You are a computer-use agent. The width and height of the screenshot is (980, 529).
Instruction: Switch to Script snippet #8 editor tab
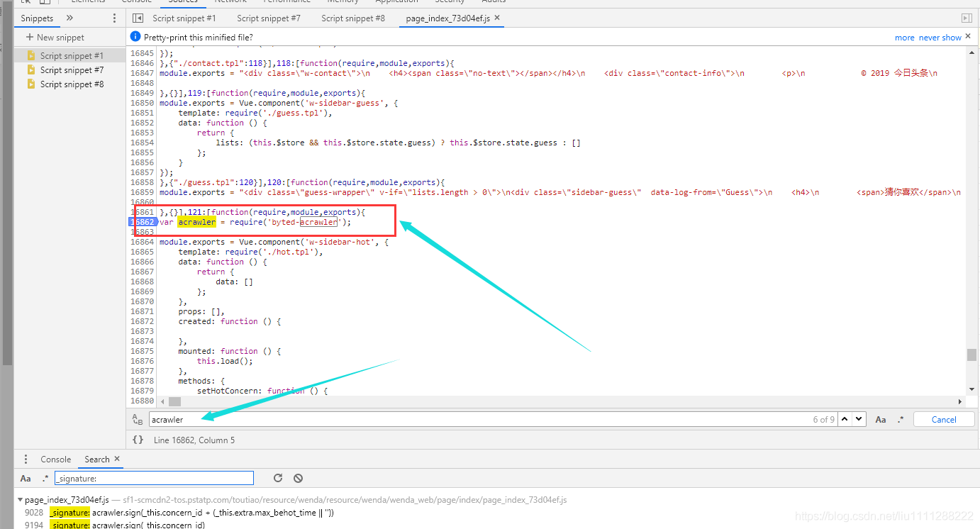[x=353, y=18]
